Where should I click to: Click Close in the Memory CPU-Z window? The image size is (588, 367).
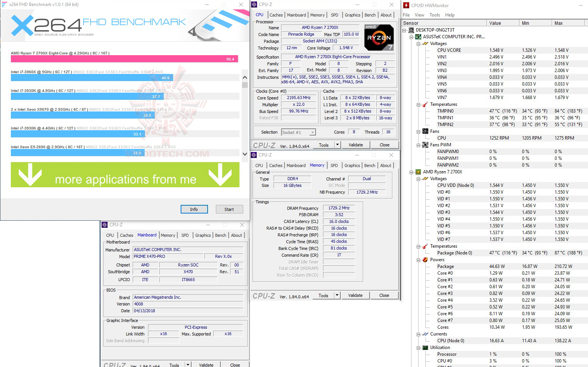pyautogui.click(x=385, y=295)
